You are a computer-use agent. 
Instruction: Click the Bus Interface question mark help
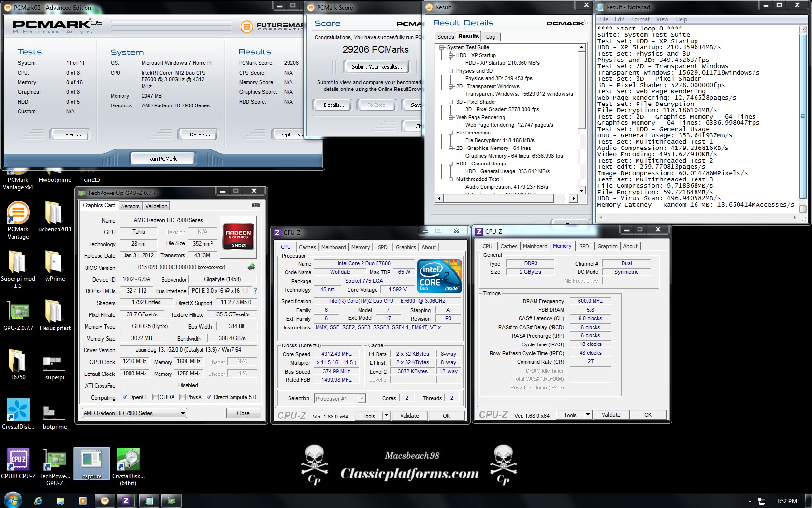tap(255, 291)
